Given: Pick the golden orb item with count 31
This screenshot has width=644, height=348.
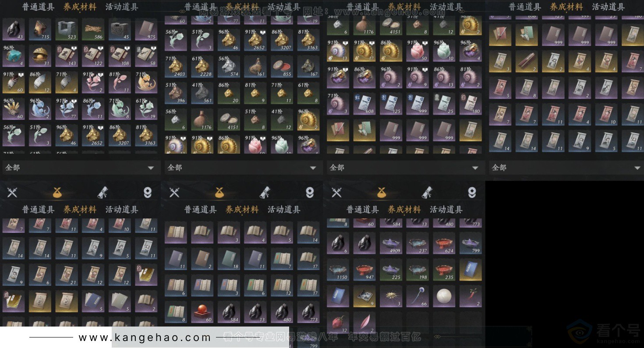Looking at the screenshot, I should click(40, 56).
